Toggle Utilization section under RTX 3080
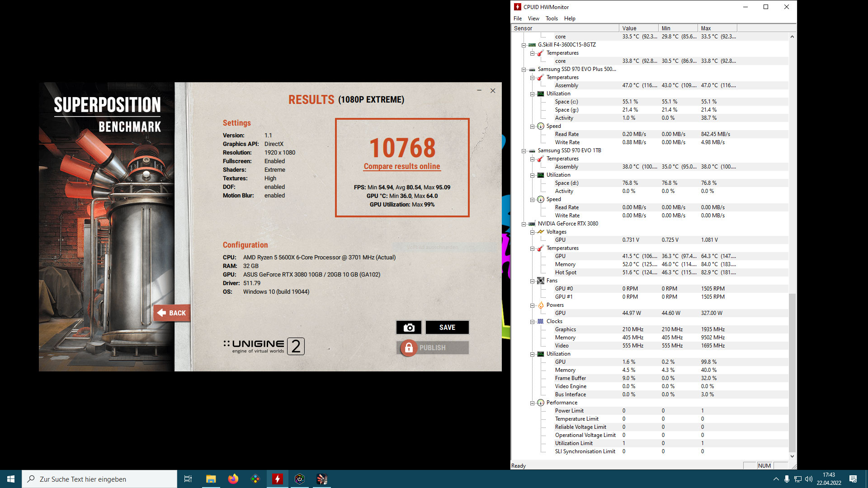This screenshot has width=868, height=488. point(533,353)
